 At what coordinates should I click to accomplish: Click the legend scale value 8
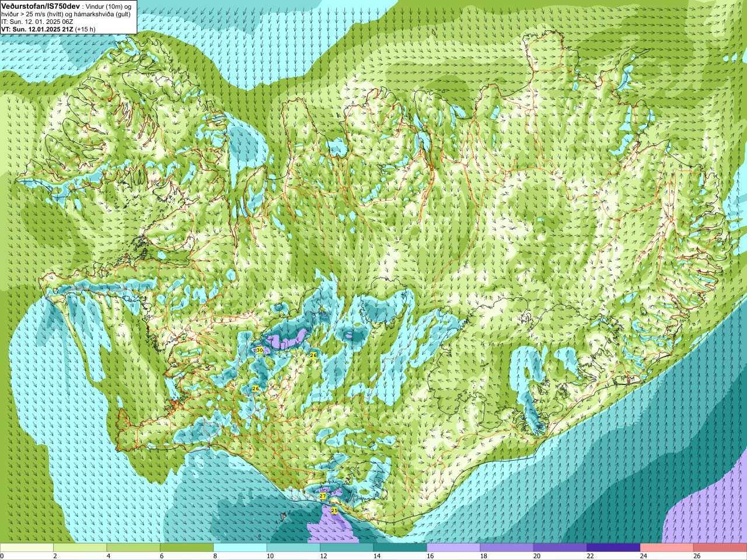[x=215, y=556]
